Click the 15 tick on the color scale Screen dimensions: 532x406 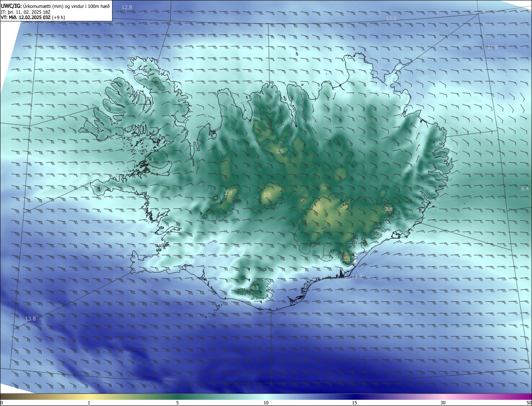[x=355, y=403]
